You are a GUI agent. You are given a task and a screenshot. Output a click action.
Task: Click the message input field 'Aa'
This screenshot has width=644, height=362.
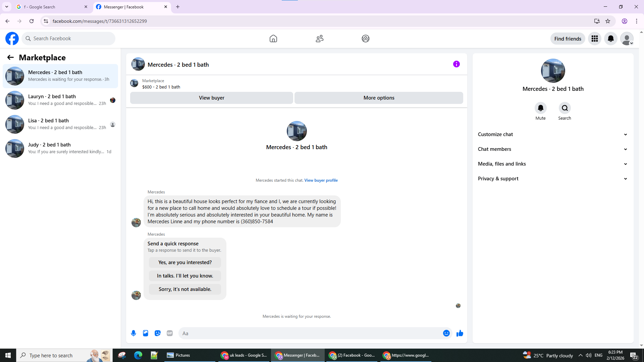click(x=310, y=333)
